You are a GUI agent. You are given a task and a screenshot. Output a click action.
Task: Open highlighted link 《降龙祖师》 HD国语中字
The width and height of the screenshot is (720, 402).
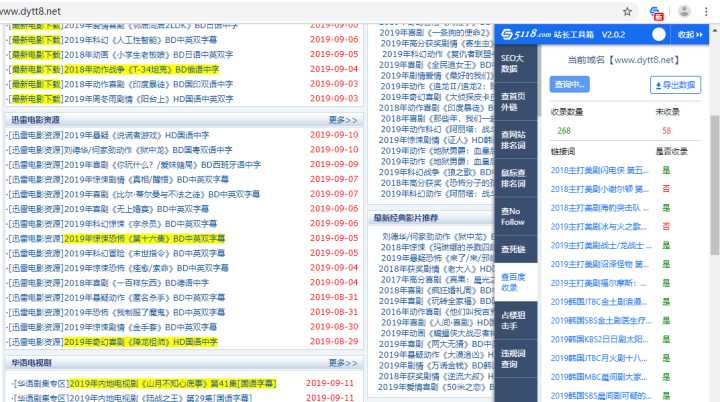(141, 342)
